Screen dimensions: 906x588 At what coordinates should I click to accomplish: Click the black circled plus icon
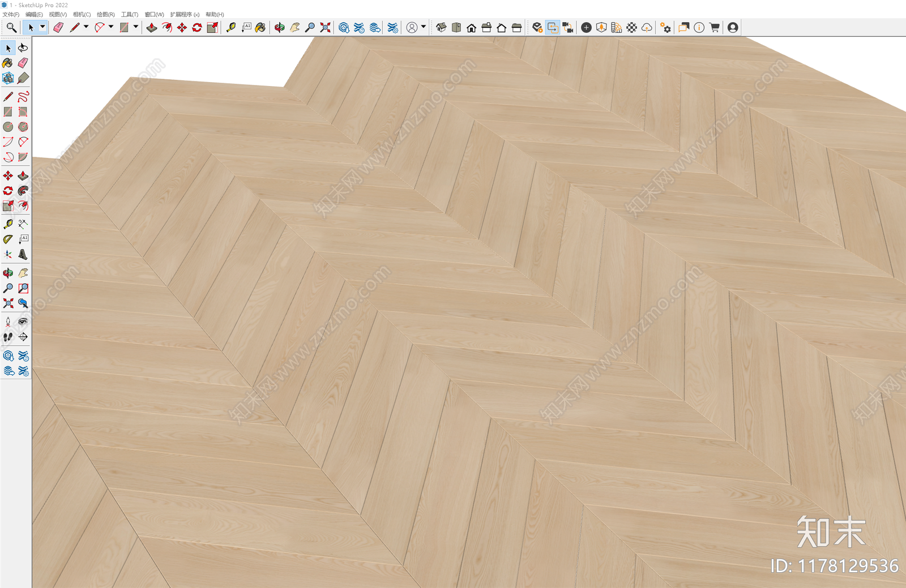tap(587, 27)
